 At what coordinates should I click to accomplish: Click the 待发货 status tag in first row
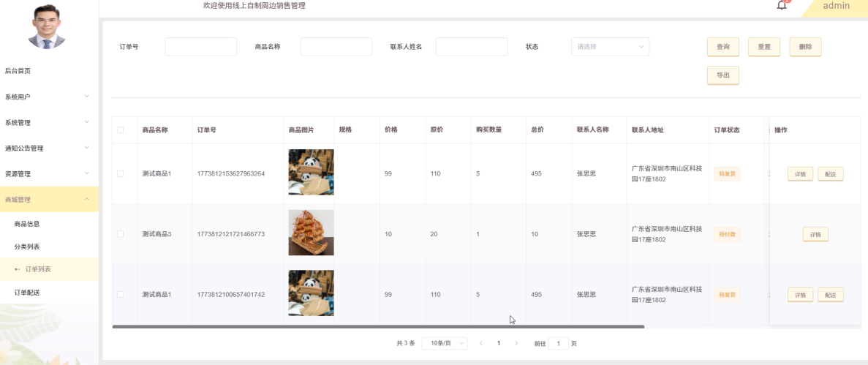(x=727, y=174)
